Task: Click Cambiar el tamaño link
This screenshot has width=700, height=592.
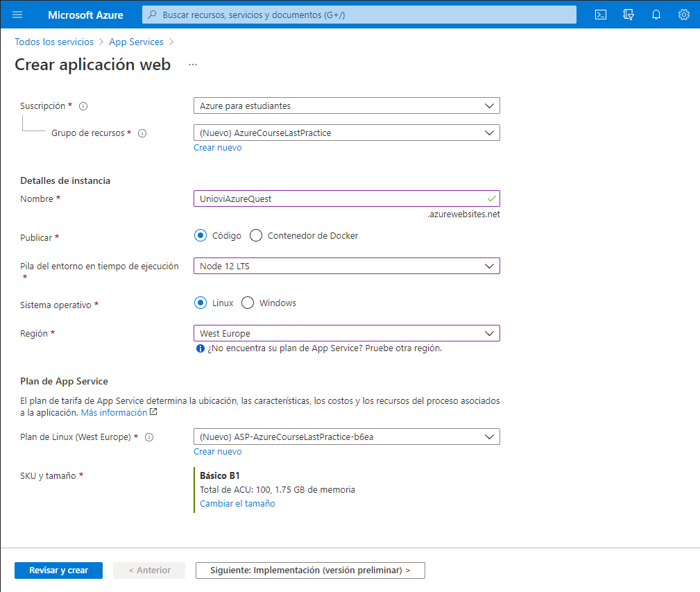Action: click(237, 504)
